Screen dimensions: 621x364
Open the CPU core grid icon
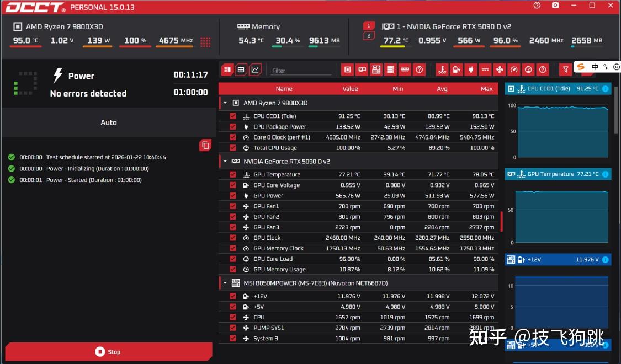205,42
